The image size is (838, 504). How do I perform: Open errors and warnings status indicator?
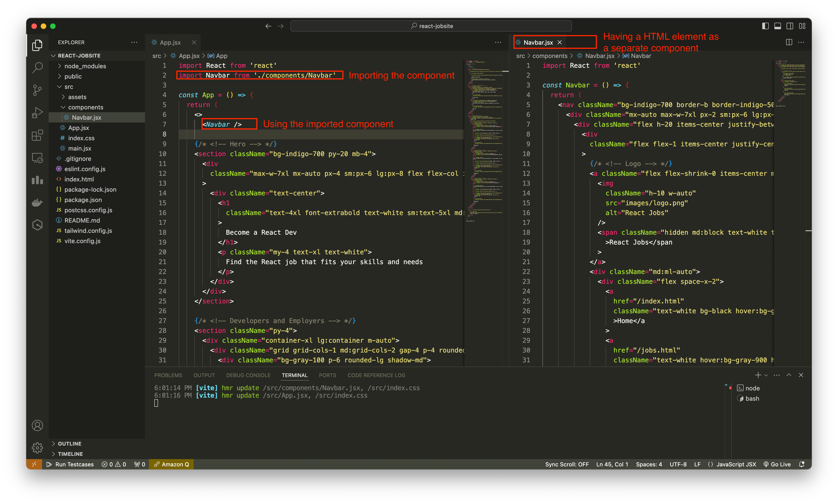click(114, 464)
